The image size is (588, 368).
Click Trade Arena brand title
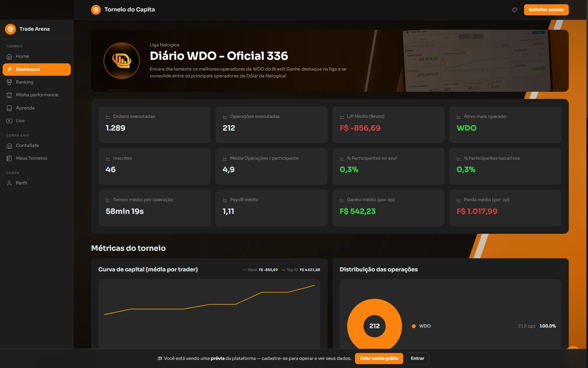click(x=35, y=29)
